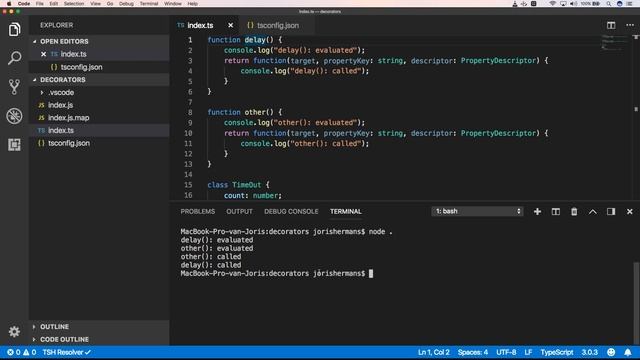Change language mode TypeScript
This screenshot has width=640, height=360.
click(x=557, y=352)
